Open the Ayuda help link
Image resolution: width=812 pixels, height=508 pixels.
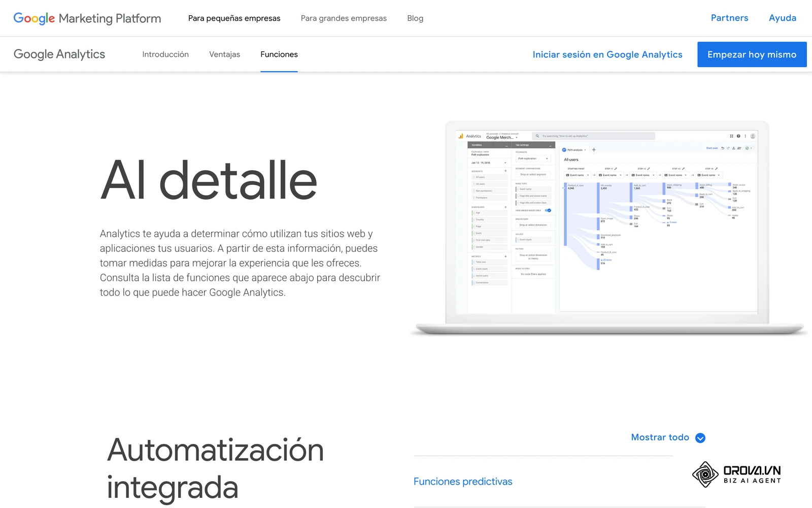[783, 18]
